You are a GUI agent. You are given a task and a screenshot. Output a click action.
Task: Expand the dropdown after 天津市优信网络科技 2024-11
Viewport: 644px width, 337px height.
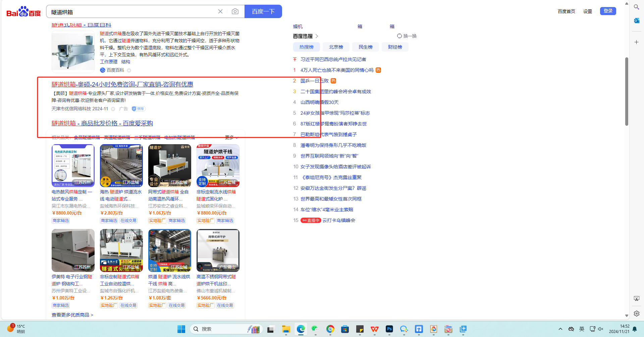[113, 109]
